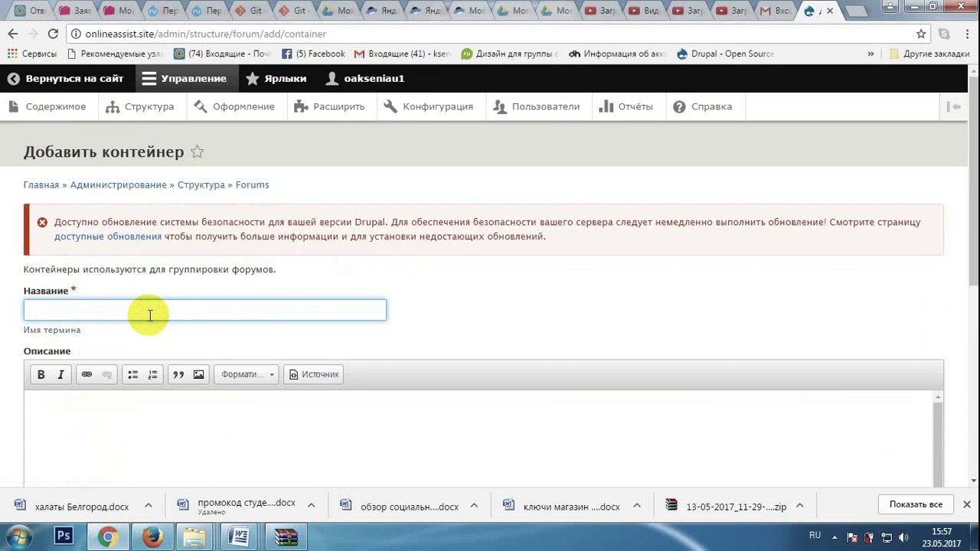
Task: Open the Информация об акк bookmark
Action: [619, 54]
